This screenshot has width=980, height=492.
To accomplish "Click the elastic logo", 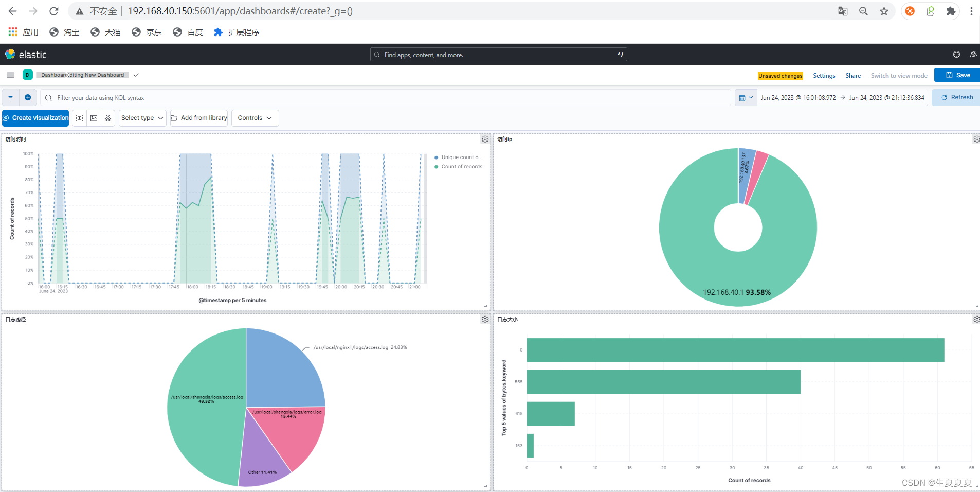I will [26, 55].
